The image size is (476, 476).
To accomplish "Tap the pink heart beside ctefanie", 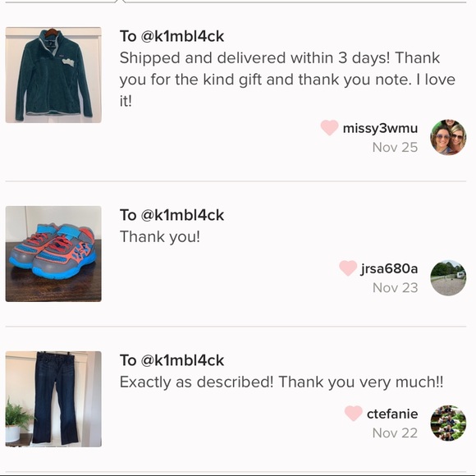I will pos(354,413).
